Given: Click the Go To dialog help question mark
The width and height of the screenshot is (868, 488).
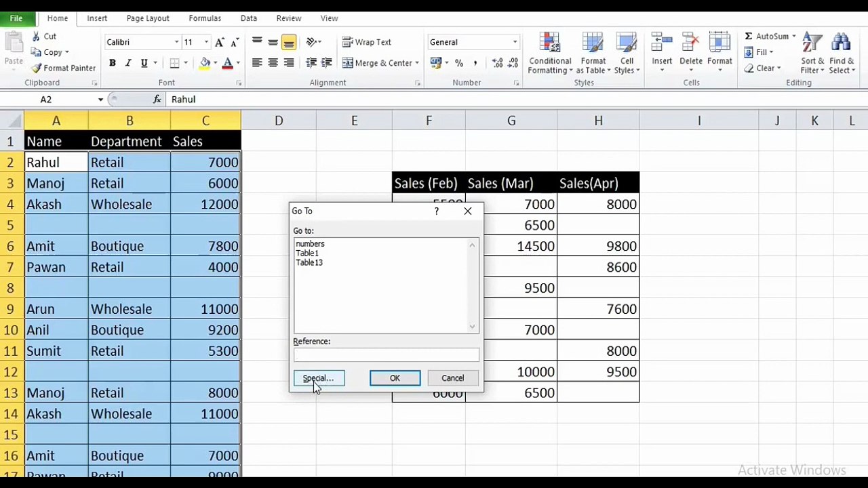Looking at the screenshot, I should pyautogui.click(x=437, y=211).
